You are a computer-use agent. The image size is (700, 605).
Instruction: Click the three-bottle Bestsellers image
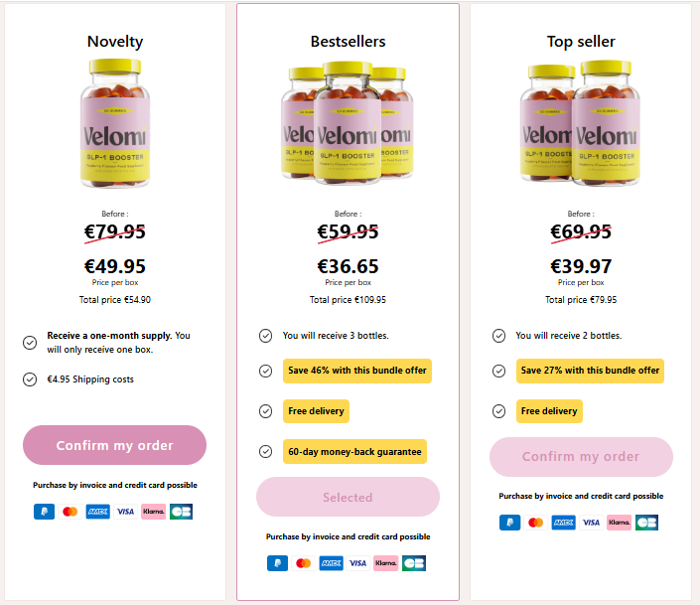(x=348, y=124)
